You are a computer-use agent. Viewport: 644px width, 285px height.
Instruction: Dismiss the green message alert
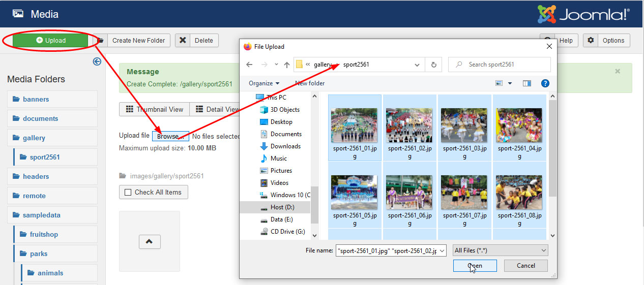point(617,72)
